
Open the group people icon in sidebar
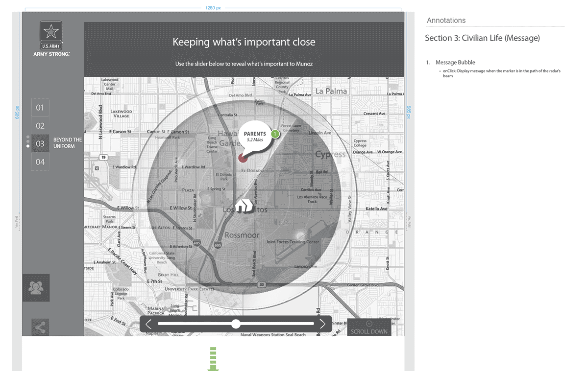coord(36,288)
